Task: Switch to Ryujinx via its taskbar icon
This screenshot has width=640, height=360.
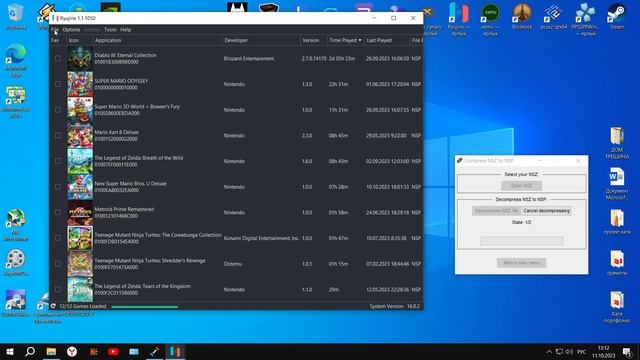Action: pyautogui.click(x=175, y=351)
